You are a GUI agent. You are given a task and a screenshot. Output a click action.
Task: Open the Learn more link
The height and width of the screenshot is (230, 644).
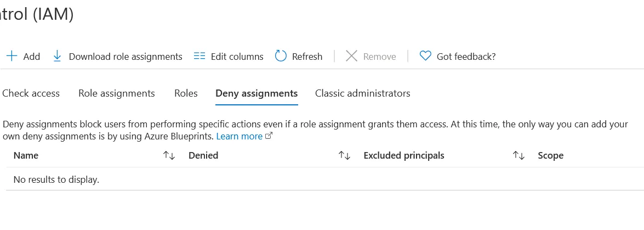pos(239,136)
